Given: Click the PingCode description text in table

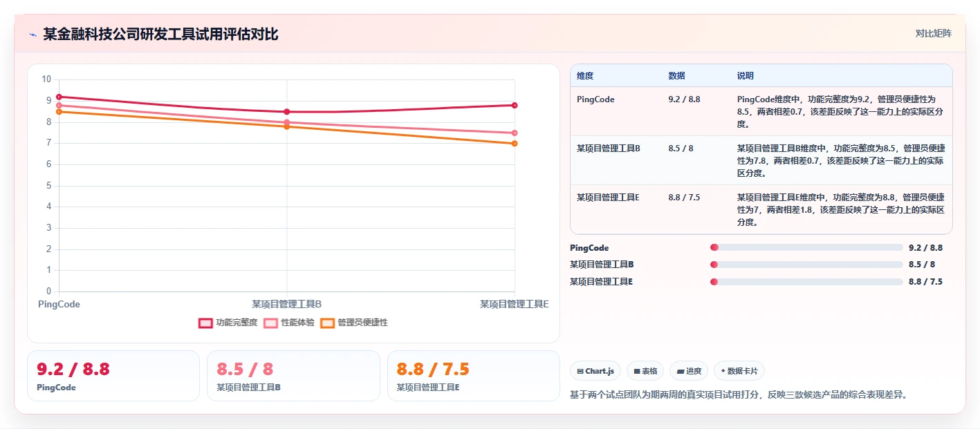Looking at the screenshot, I should click(841, 112).
